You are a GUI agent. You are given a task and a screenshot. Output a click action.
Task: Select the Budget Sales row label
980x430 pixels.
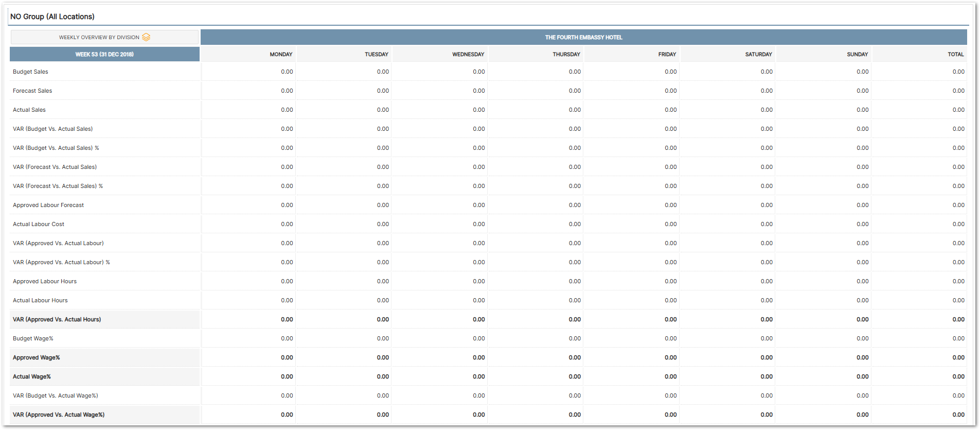click(x=30, y=72)
